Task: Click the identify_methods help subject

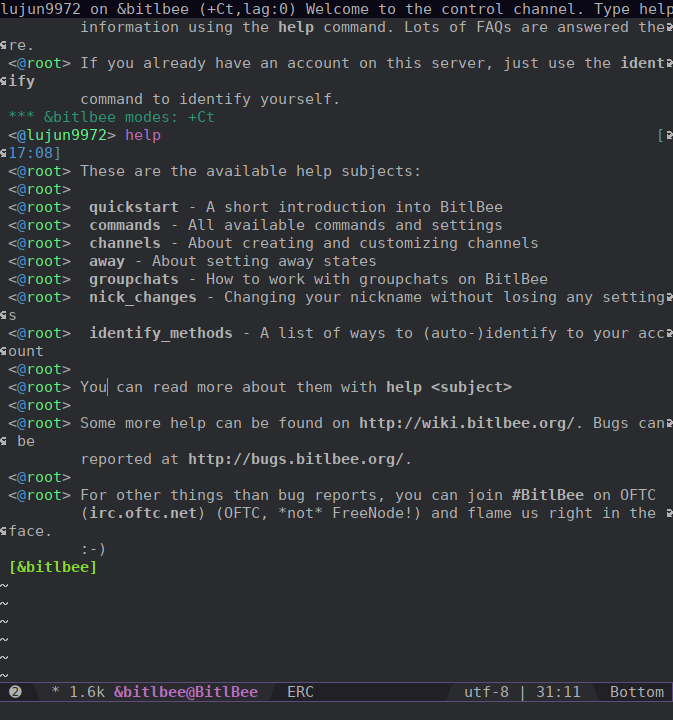Action: [160, 333]
